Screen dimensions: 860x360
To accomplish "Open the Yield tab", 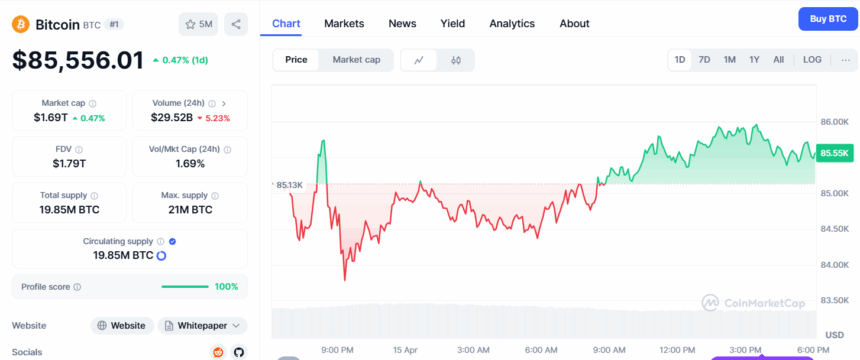I will pos(452,24).
